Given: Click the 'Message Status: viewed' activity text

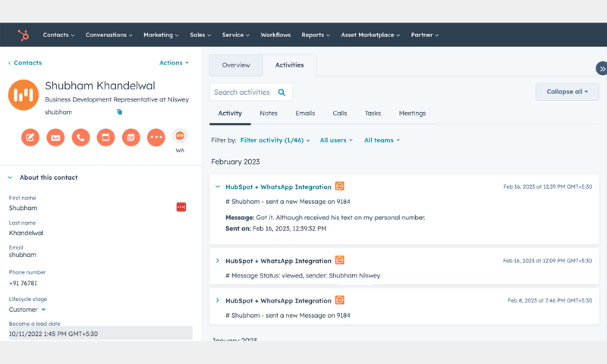Looking at the screenshot, I should coord(303,276).
